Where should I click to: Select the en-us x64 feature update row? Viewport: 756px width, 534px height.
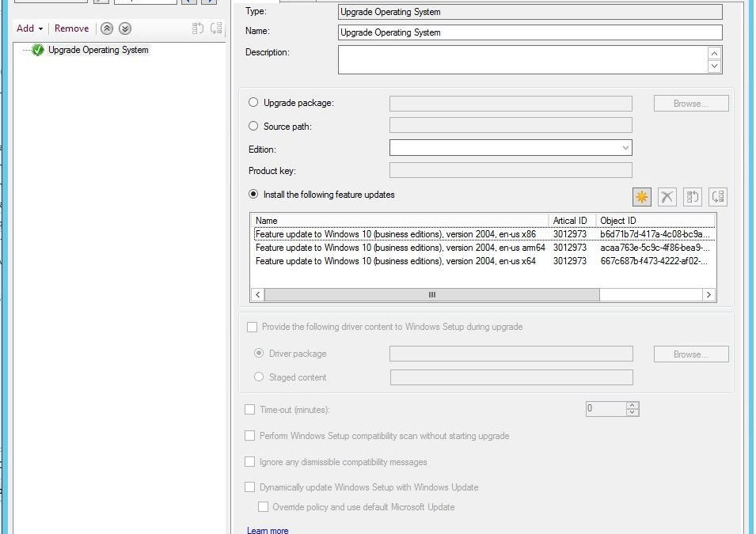484,261
